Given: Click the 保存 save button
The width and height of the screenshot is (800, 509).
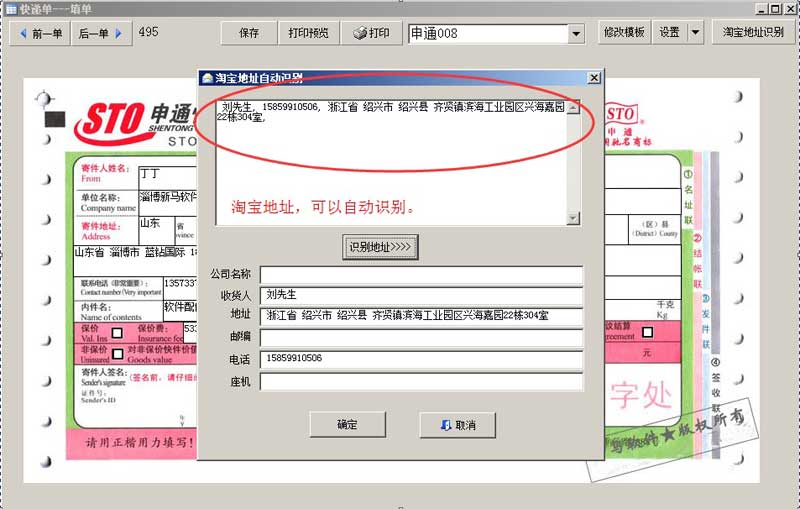Looking at the screenshot, I should click(x=249, y=33).
